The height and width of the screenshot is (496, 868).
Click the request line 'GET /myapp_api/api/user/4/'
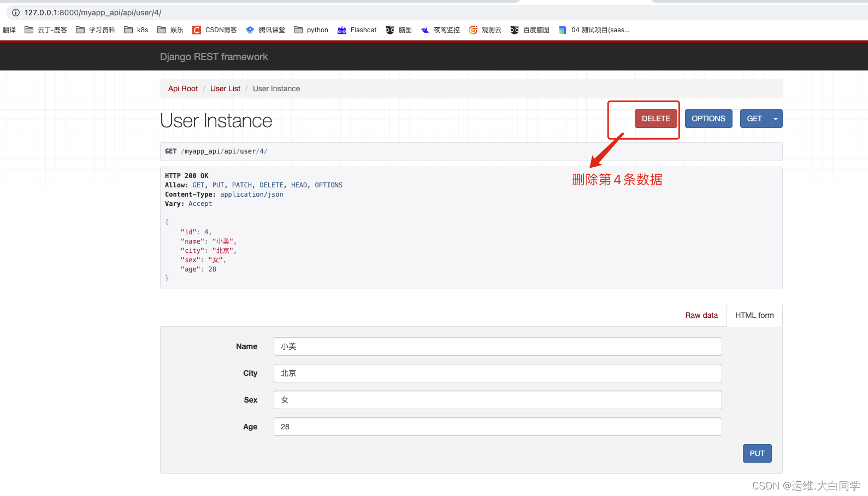pyautogui.click(x=216, y=151)
